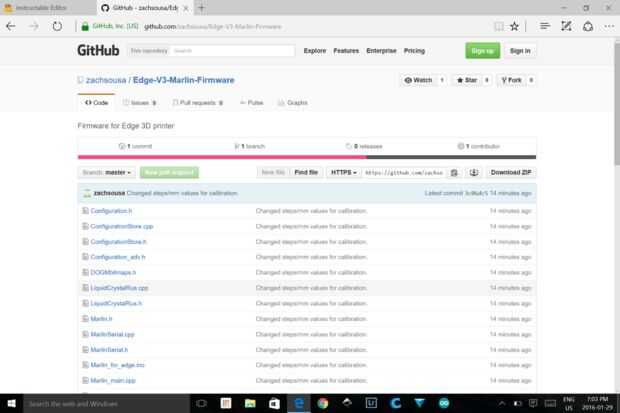Click Enterprise in GitHub header
The width and height of the screenshot is (620, 413).
click(381, 51)
